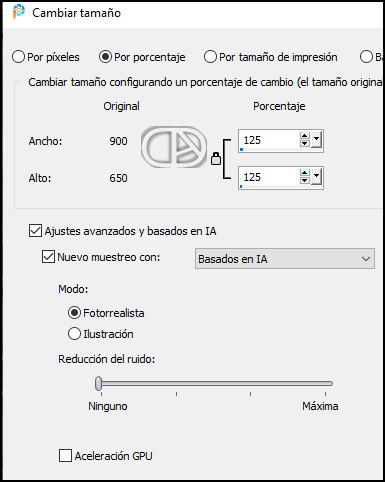Image resolution: width=385 pixels, height=482 pixels.
Task: Toggle the 'Nuevo muestreo con' checkbox
Action: click(48, 257)
